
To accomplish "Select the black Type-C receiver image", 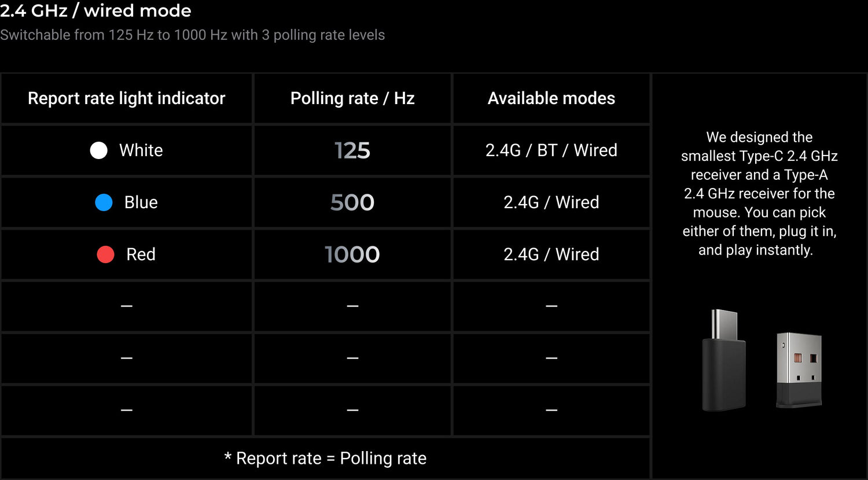I will point(723,360).
